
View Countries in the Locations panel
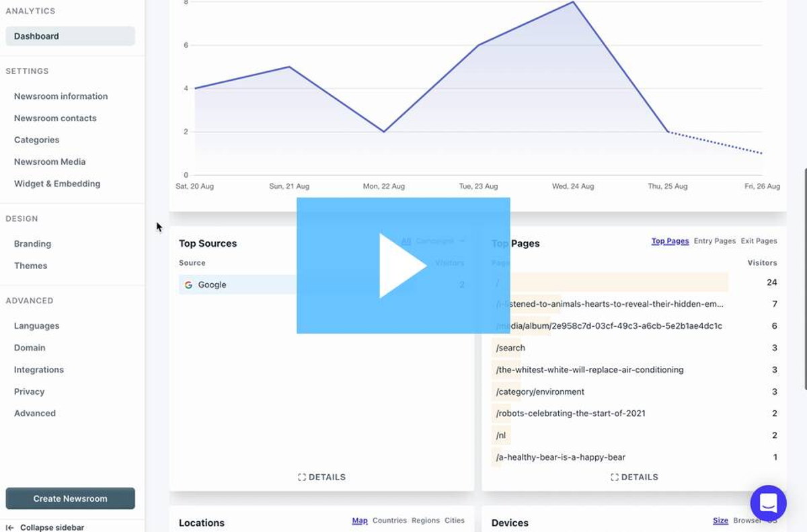pyautogui.click(x=389, y=520)
